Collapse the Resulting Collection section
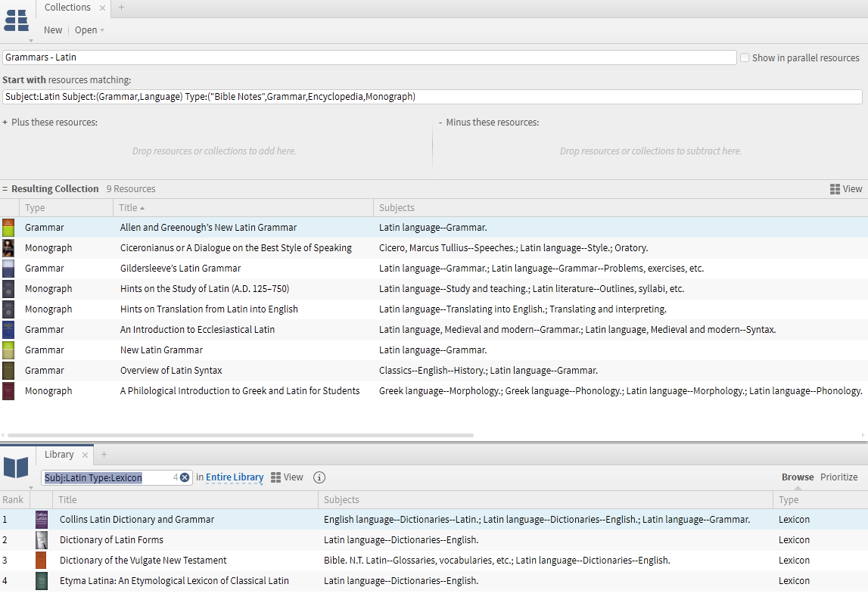868x609 pixels. click(x=5, y=189)
